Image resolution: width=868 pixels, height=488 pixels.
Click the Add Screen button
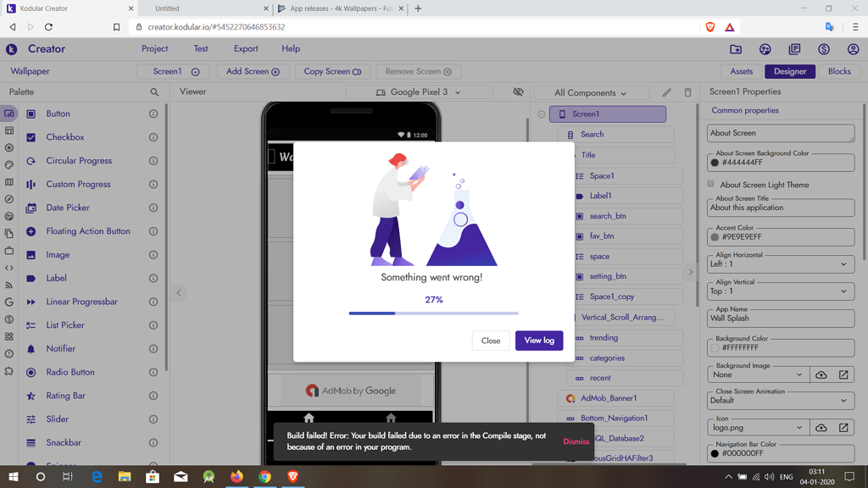pos(253,71)
